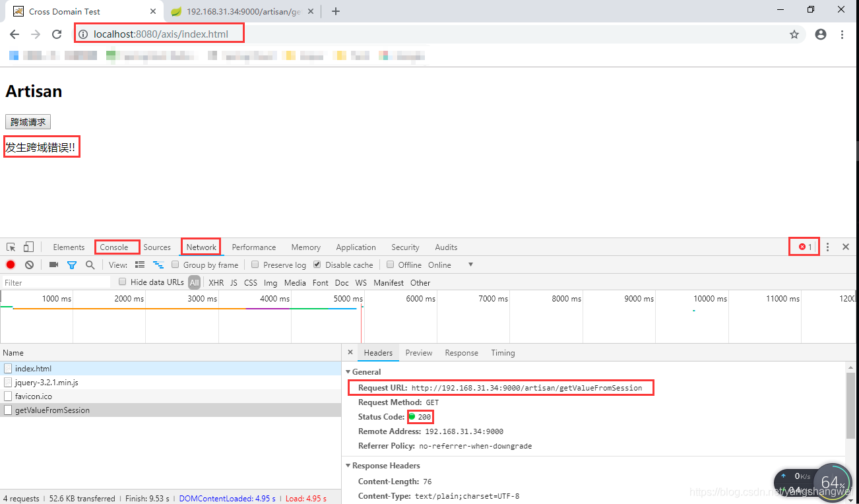Bookmark this page with the star icon

(x=794, y=34)
